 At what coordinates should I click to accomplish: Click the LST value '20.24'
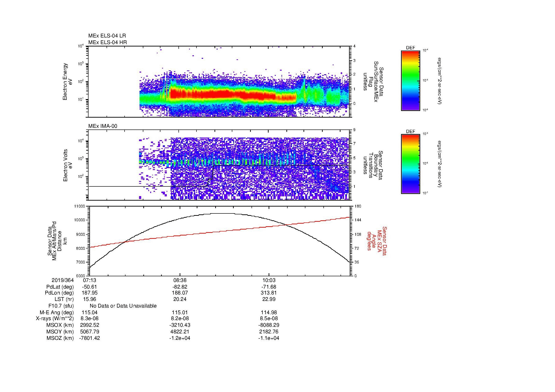coord(180,299)
